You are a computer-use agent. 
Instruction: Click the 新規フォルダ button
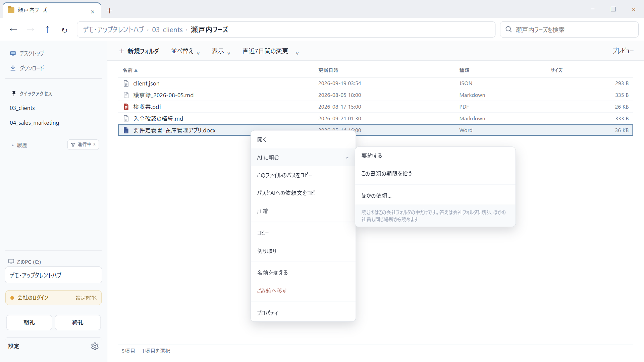[139, 51]
